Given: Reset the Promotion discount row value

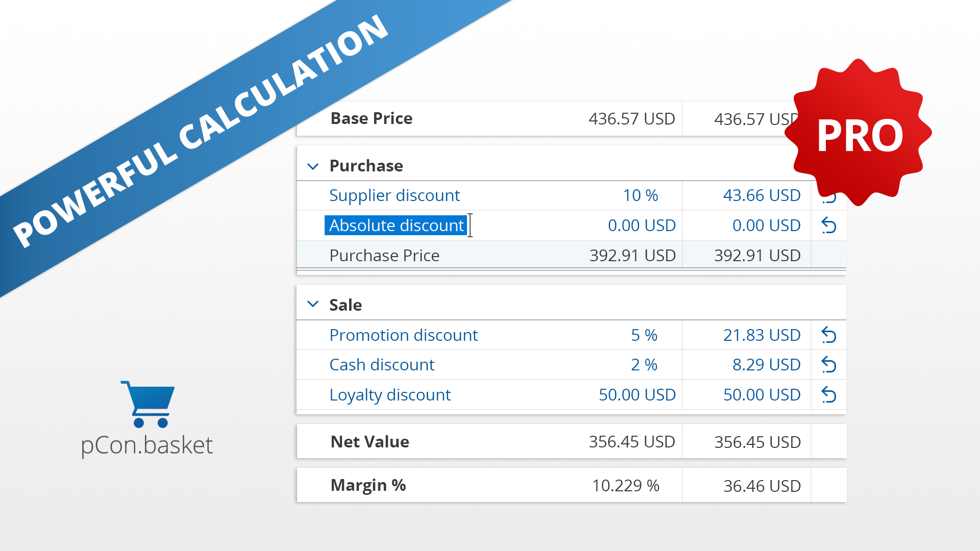Looking at the screenshot, I should point(829,335).
